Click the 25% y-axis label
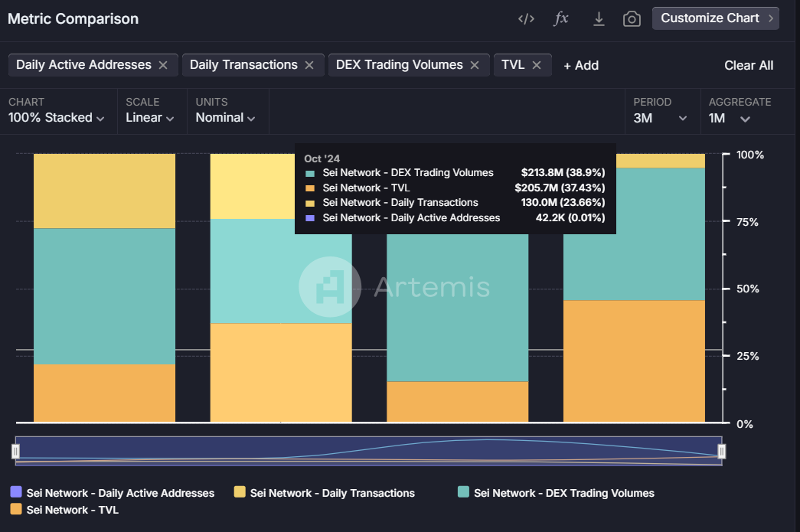This screenshot has height=532, width=800. [x=748, y=356]
